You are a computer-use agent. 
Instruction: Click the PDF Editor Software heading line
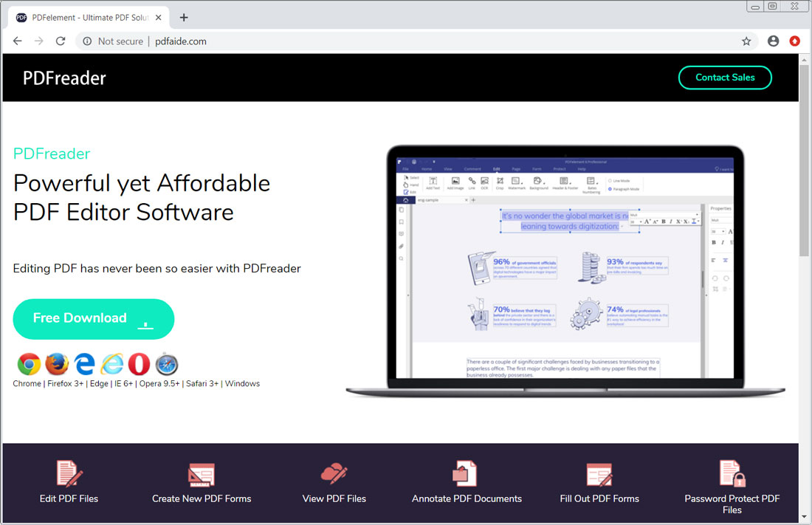[x=123, y=213]
